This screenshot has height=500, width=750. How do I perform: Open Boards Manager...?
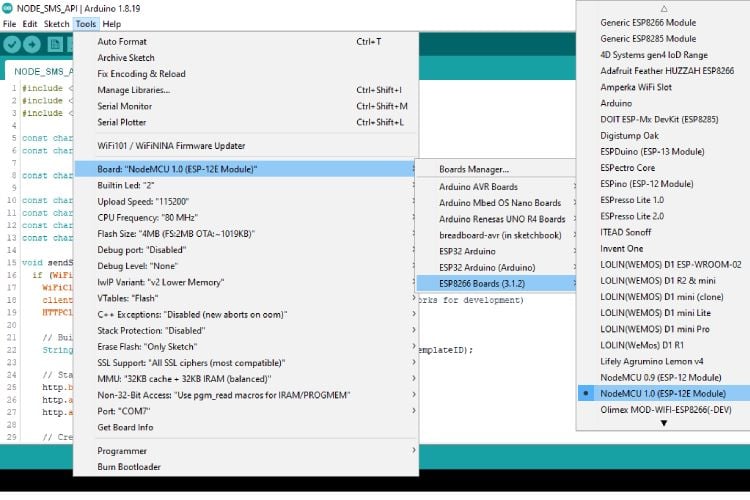tap(496, 169)
